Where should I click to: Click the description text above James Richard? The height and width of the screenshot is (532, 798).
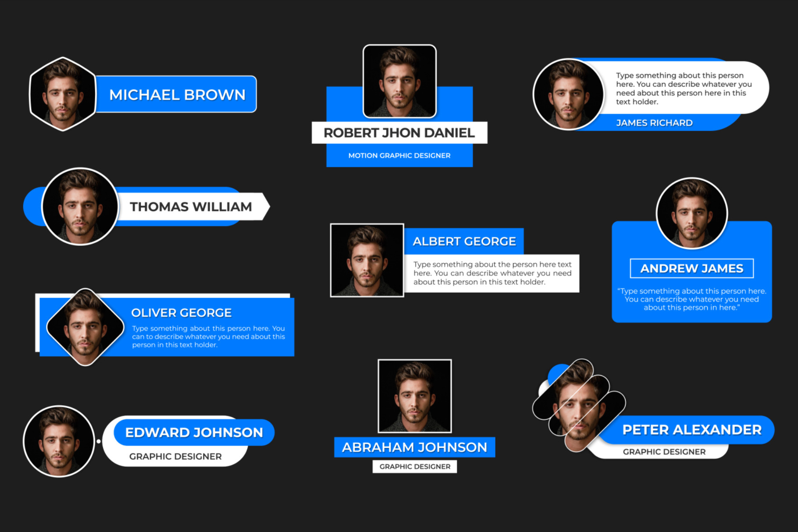[683, 89]
